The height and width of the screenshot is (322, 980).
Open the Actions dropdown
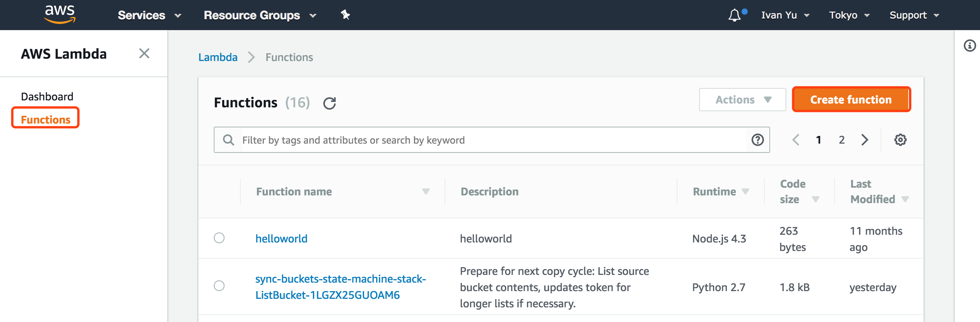[742, 100]
